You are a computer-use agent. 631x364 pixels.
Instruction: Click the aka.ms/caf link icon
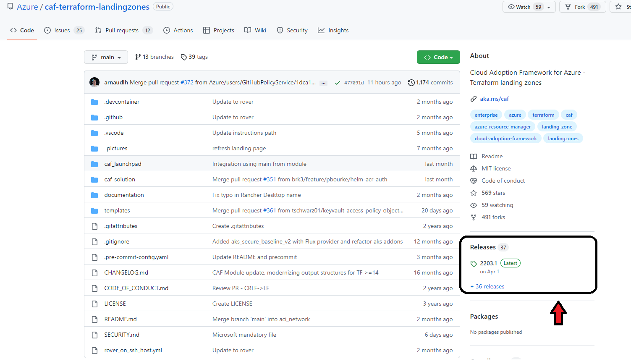click(474, 99)
